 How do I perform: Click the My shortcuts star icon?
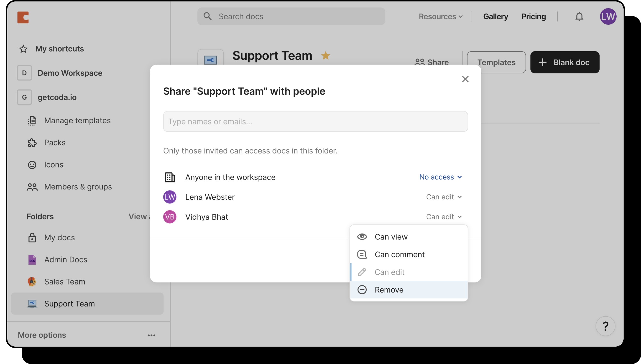coord(23,49)
